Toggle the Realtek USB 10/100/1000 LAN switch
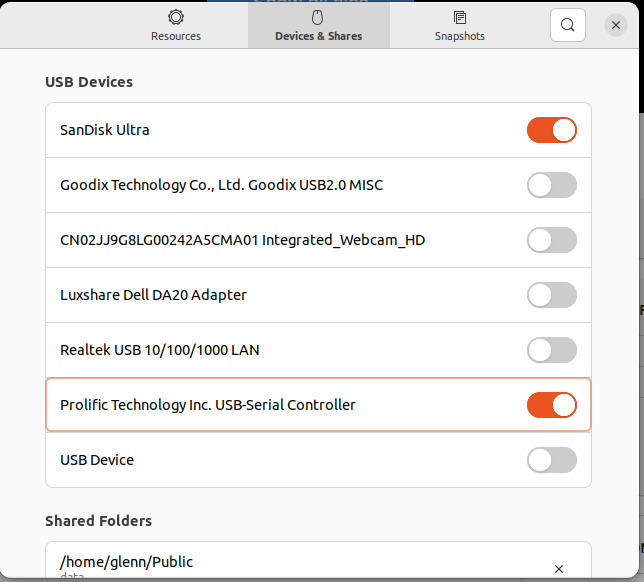Screen dimensions: 644x582 tap(552, 350)
